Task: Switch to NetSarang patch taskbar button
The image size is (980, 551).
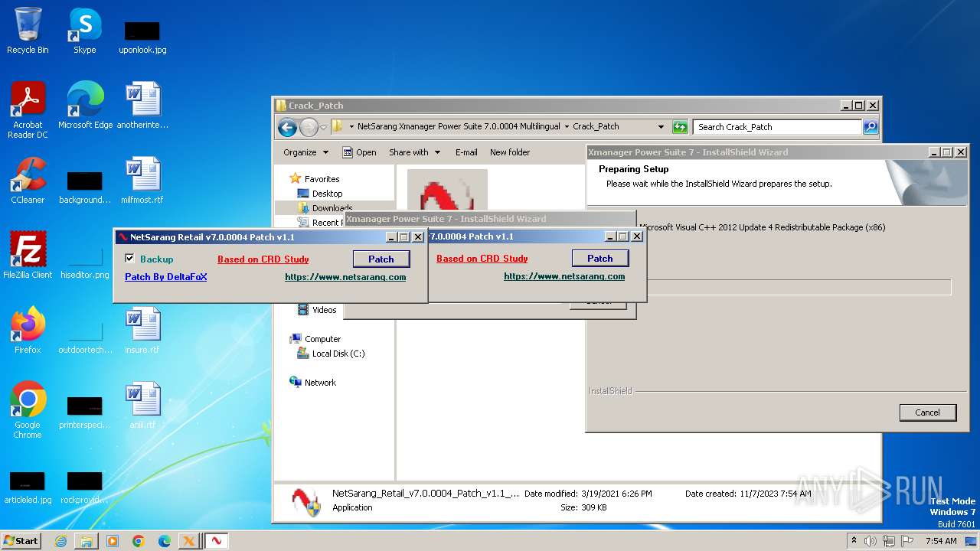Action: (216, 541)
